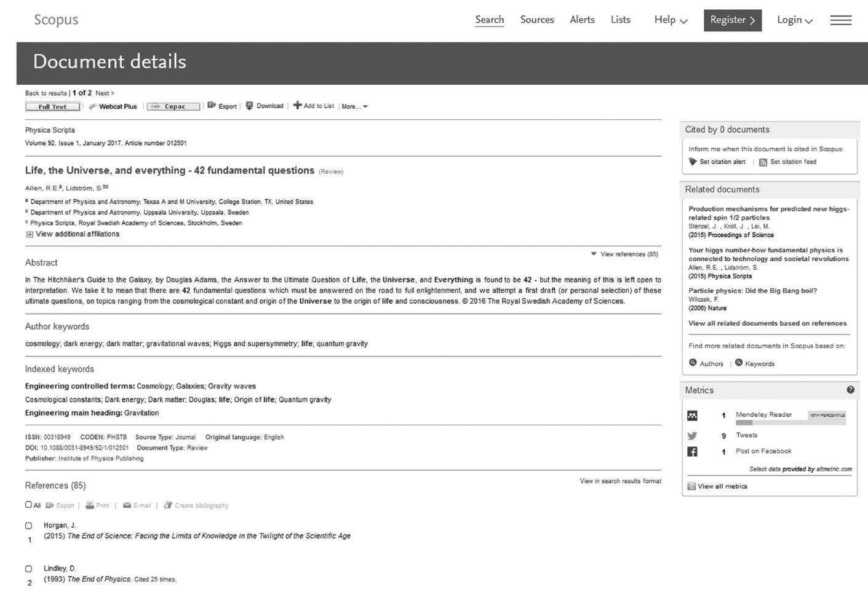Click the Webcat Plus link
868x592 pixels.
(x=113, y=106)
